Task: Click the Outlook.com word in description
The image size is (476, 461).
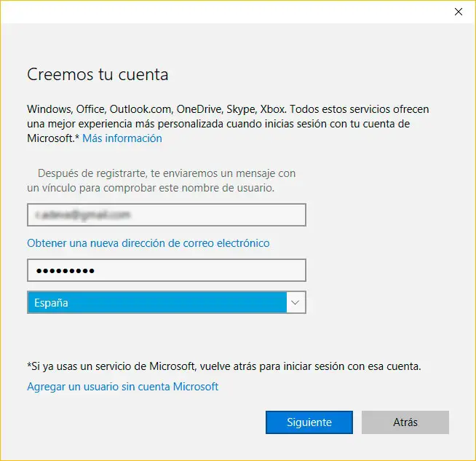Action: click(x=147, y=109)
